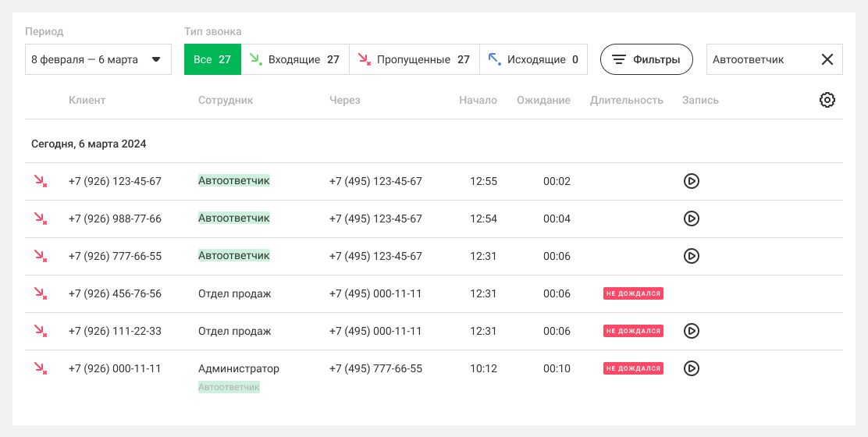Click the Не дождался badge at 10:12

pyautogui.click(x=633, y=368)
